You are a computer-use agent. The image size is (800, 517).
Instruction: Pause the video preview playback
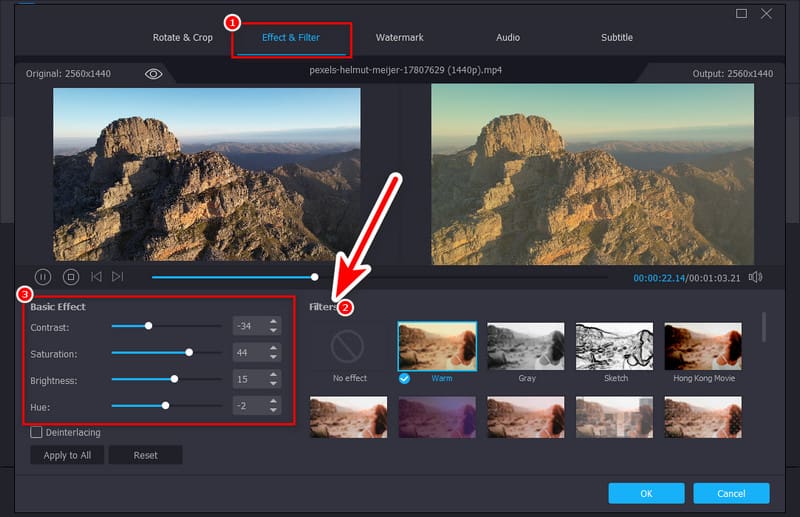coord(43,277)
